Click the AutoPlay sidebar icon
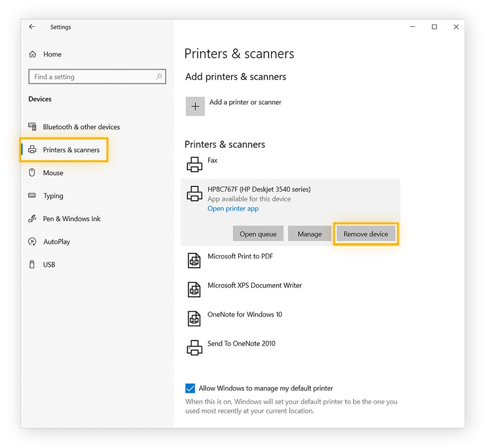The width and height of the screenshot is (485, 448). point(32,242)
